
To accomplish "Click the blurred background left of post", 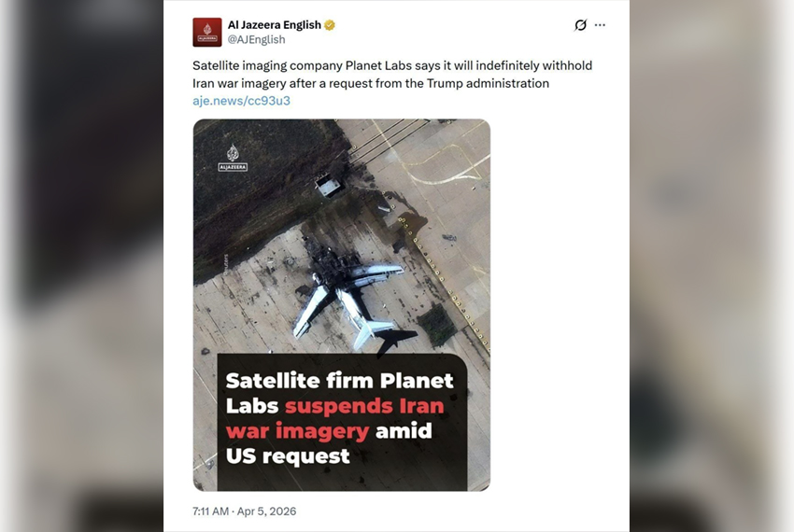I will coord(81,266).
